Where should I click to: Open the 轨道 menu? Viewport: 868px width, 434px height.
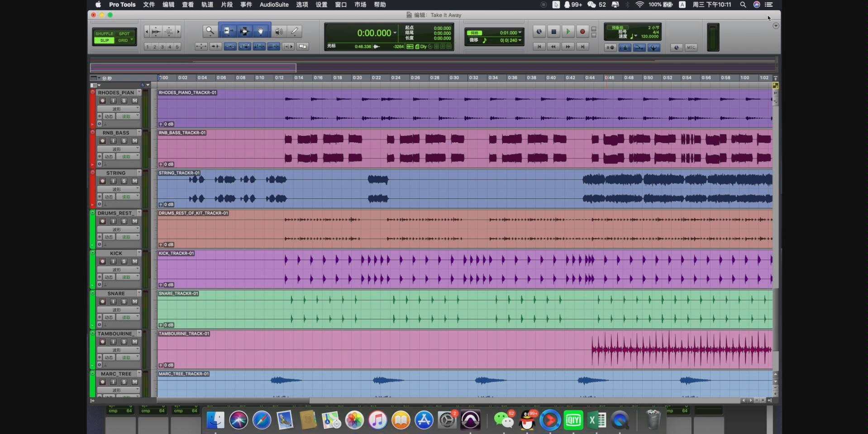(207, 5)
